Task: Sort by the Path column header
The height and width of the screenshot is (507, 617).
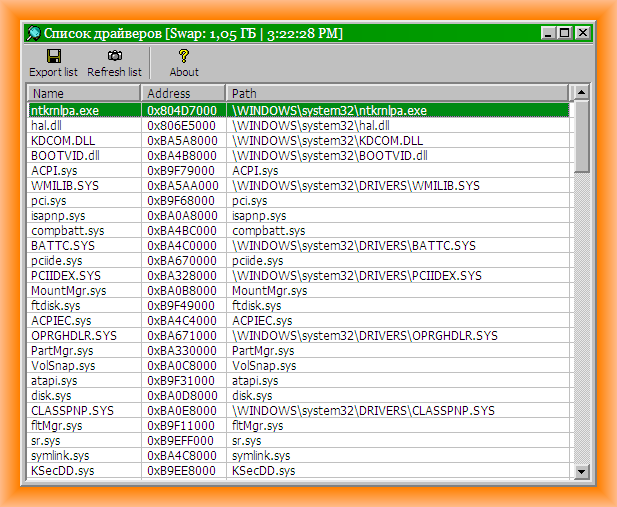Action: click(x=397, y=93)
